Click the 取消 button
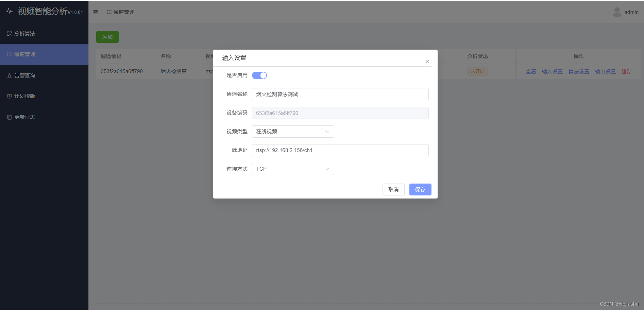 (x=393, y=190)
